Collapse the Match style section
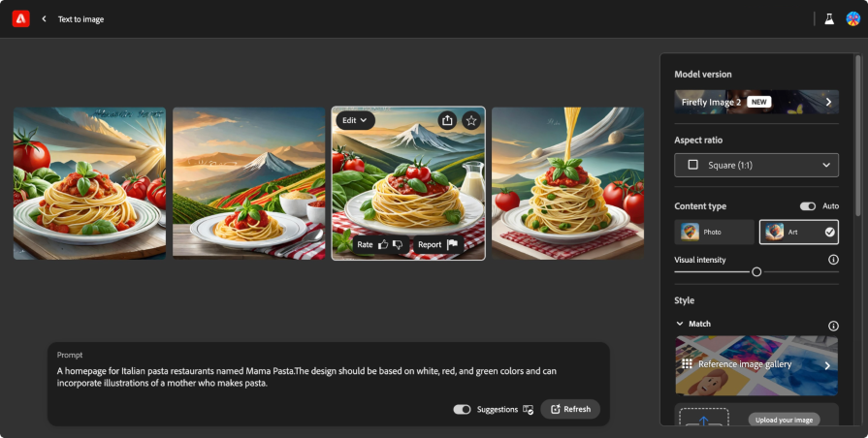The image size is (868, 438). 680,324
